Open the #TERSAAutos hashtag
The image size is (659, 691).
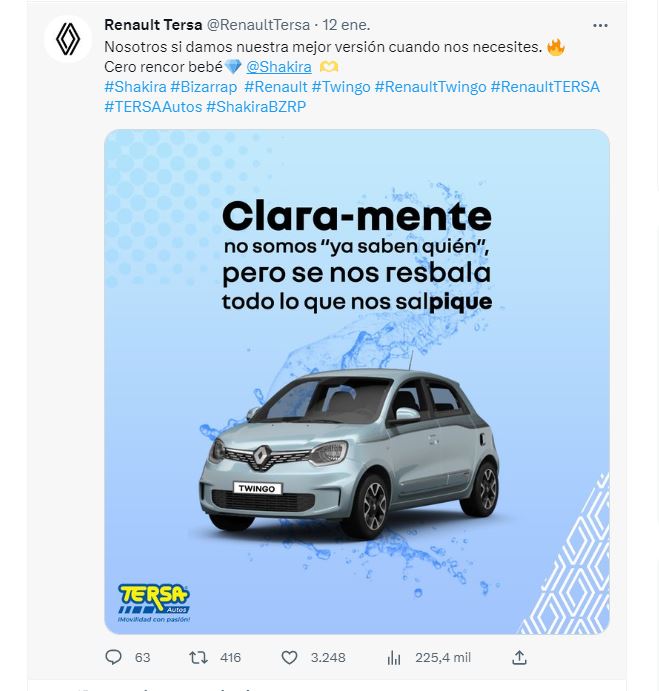pyautogui.click(x=153, y=107)
